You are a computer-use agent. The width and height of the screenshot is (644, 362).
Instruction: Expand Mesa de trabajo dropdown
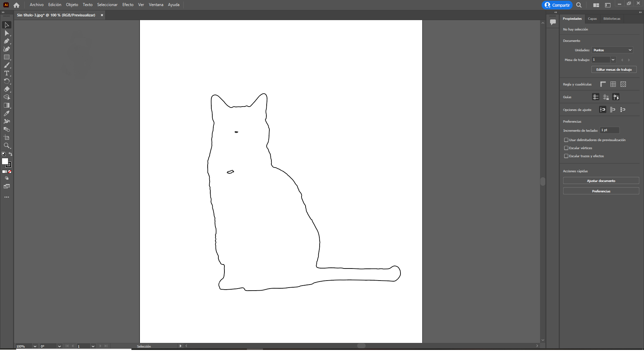click(x=613, y=60)
